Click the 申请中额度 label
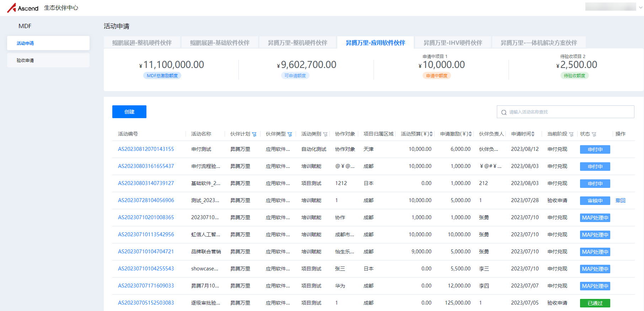 click(436, 75)
